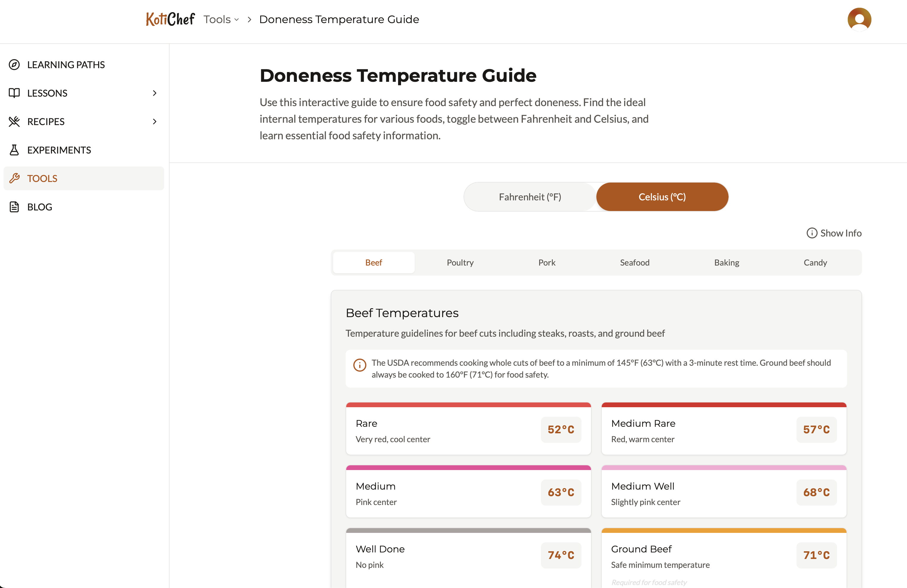
Task: Click 'Safe minimum temperature' text
Action: (x=660, y=565)
